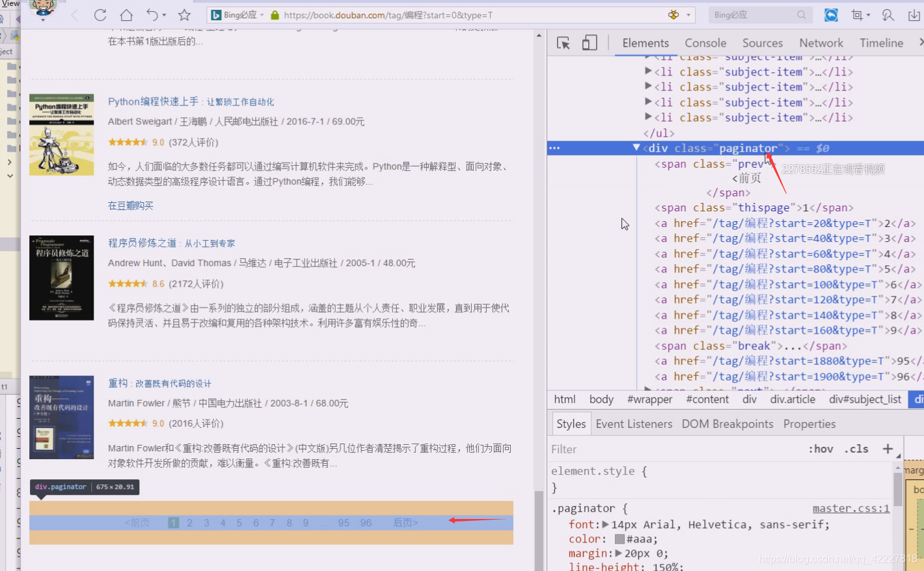This screenshot has height=571, width=924.
Task: Click the search magnifier icon
Action: coord(802,14)
